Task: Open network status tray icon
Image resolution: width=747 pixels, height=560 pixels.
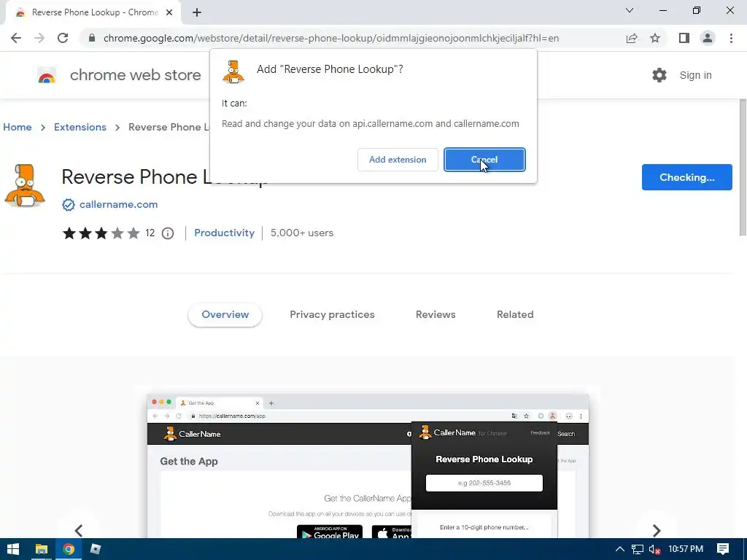Action: tap(638, 549)
